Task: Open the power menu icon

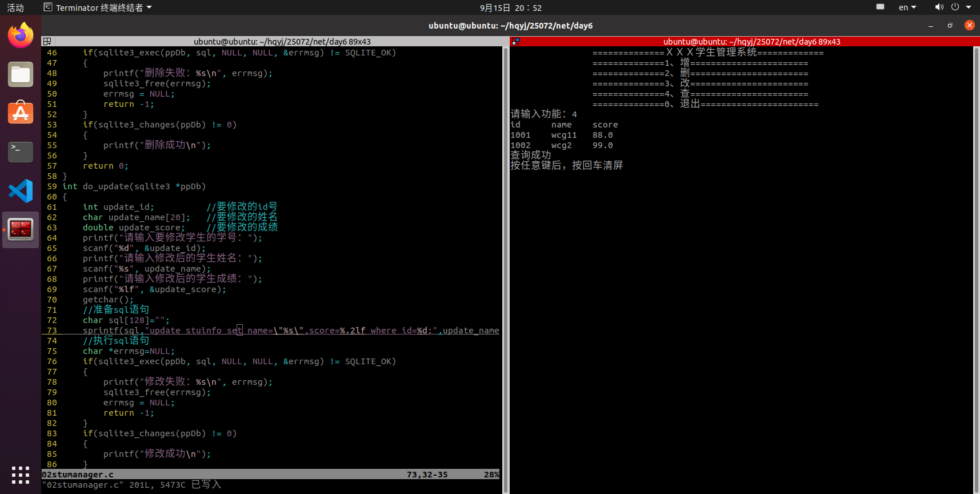Action: click(955, 7)
